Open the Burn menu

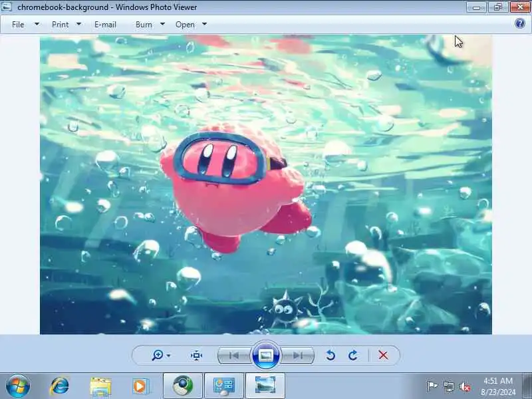[x=144, y=25]
